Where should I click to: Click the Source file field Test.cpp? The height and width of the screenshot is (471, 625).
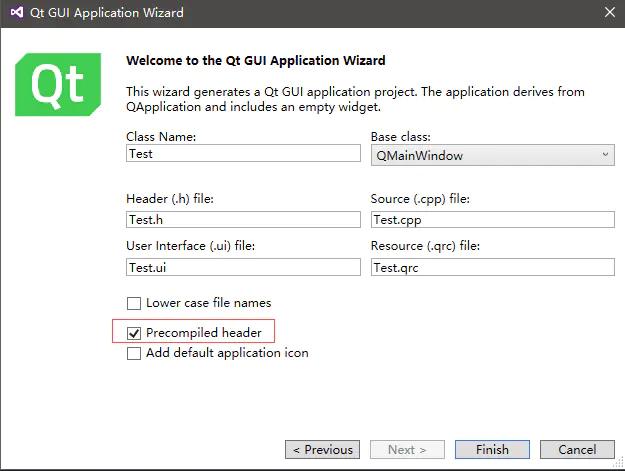(x=493, y=220)
